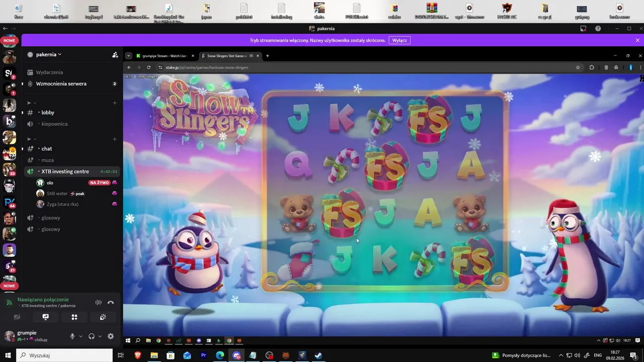The image size is (644, 362).
Task: Collapse the category above chat
Action: 32,139
